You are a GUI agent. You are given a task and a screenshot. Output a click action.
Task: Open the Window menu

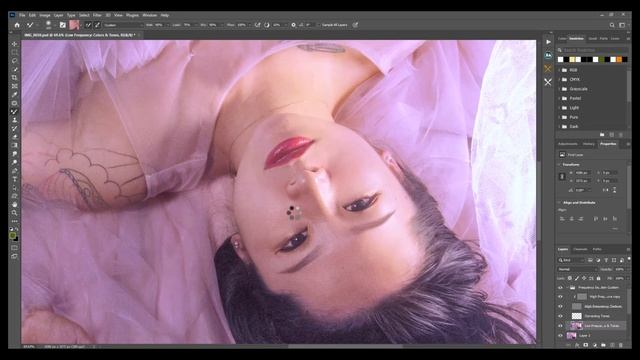(149, 15)
